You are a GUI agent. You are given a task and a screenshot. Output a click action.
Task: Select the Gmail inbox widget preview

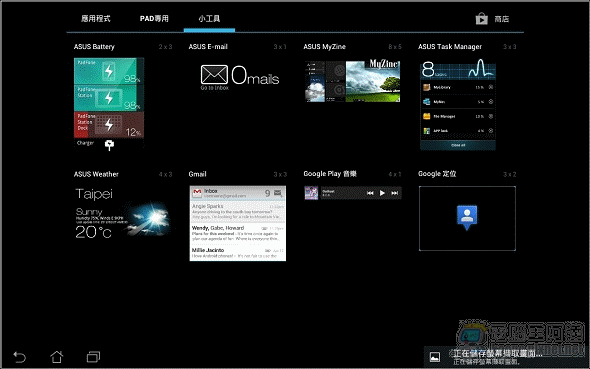click(x=238, y=223)
